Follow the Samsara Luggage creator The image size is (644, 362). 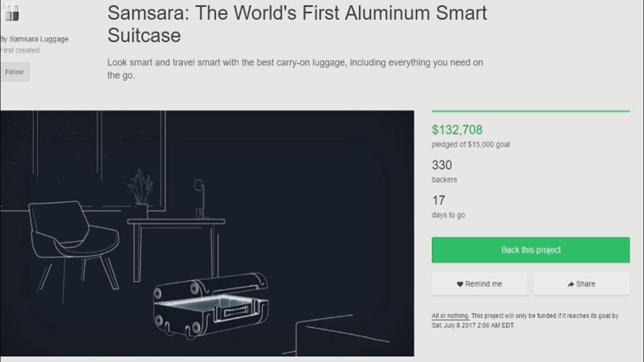(15, 72)
